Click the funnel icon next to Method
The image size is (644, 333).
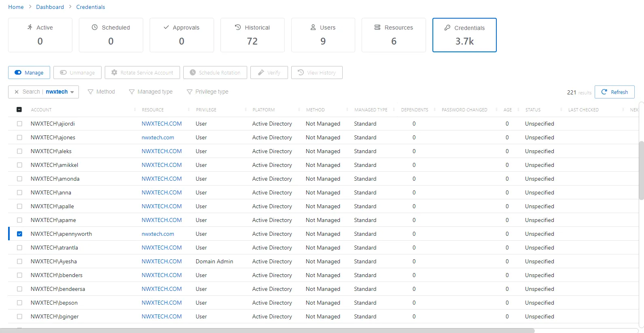[x=91, y=92]
